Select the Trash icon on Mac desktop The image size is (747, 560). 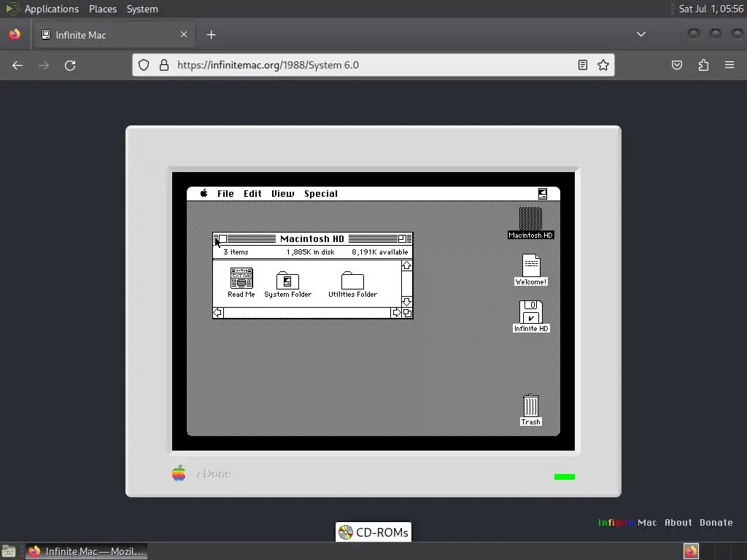click(x=531, y=410)
